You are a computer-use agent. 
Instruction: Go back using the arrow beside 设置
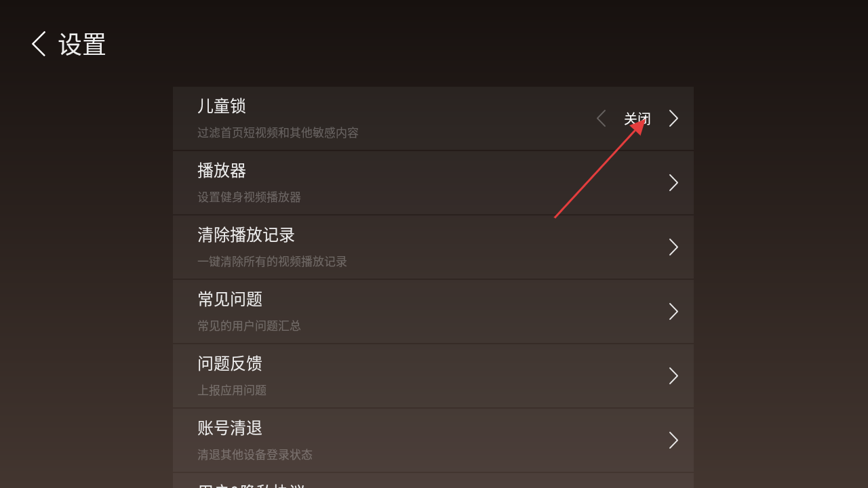pos(39,44)
